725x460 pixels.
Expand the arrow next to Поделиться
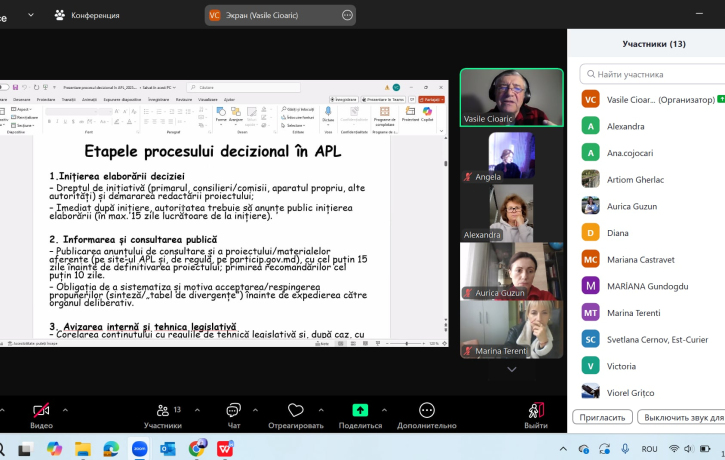point(385,409)
